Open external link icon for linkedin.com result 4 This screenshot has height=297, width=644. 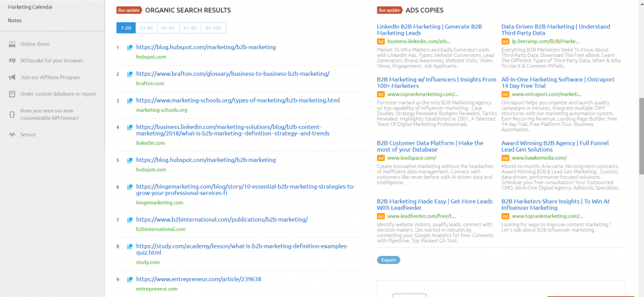(x=129, y=127)
